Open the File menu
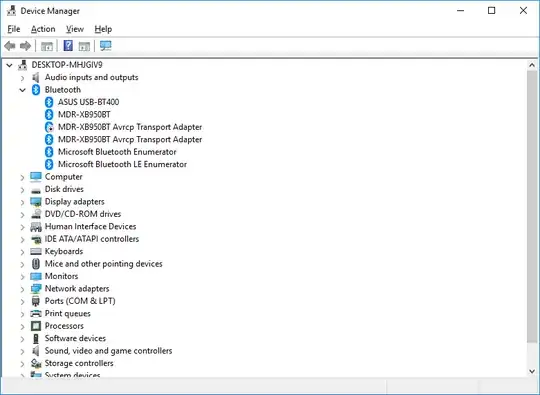This screenshot has height=395, width=540. (x=14, y=29)
